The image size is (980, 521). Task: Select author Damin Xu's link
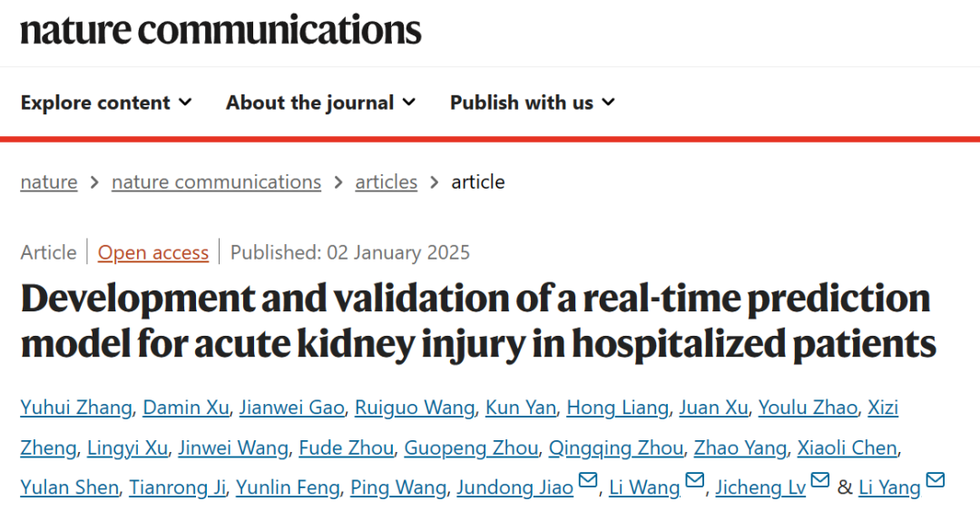coord(186,408)
